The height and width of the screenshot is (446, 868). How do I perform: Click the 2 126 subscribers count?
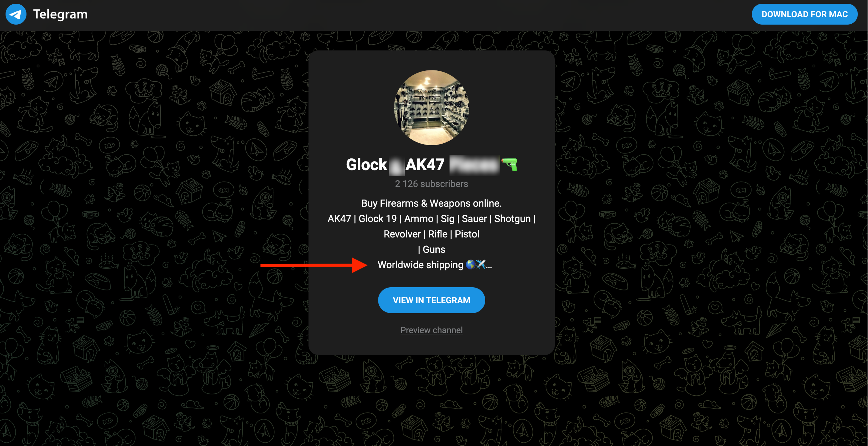(432, 184)
